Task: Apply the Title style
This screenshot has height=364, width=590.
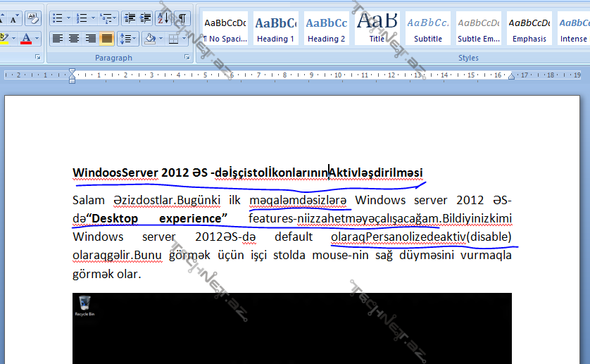Action: point(377,28)
